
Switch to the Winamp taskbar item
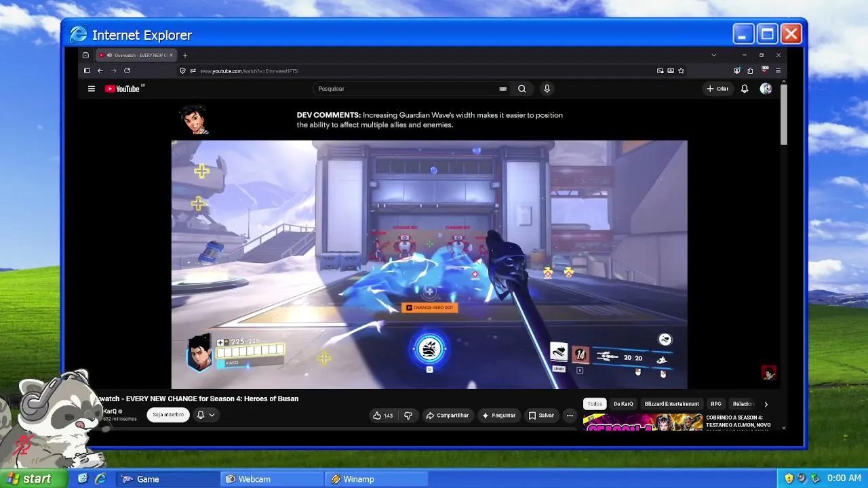376,479
